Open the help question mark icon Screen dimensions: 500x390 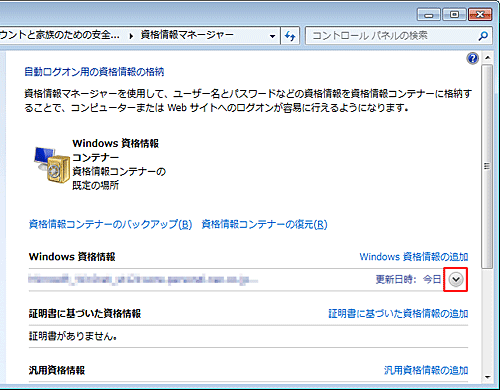(472, 59)
